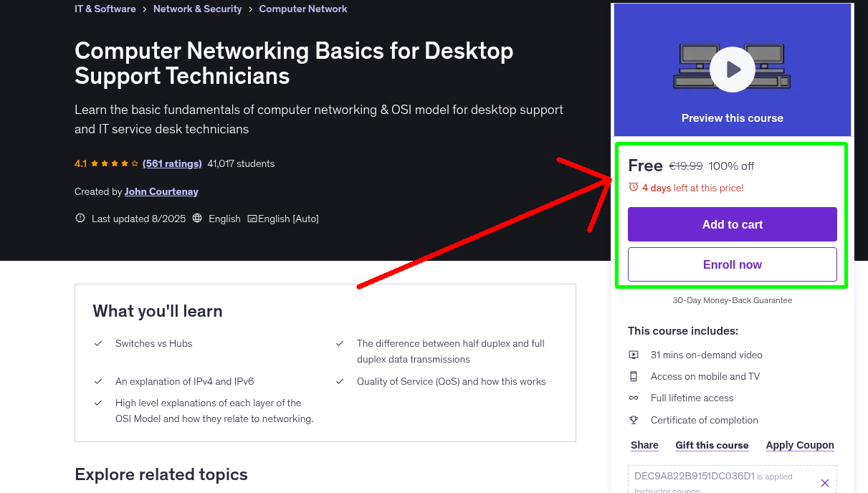Click the 4.1 rating number
868x493 pixels.
point(80,163)
